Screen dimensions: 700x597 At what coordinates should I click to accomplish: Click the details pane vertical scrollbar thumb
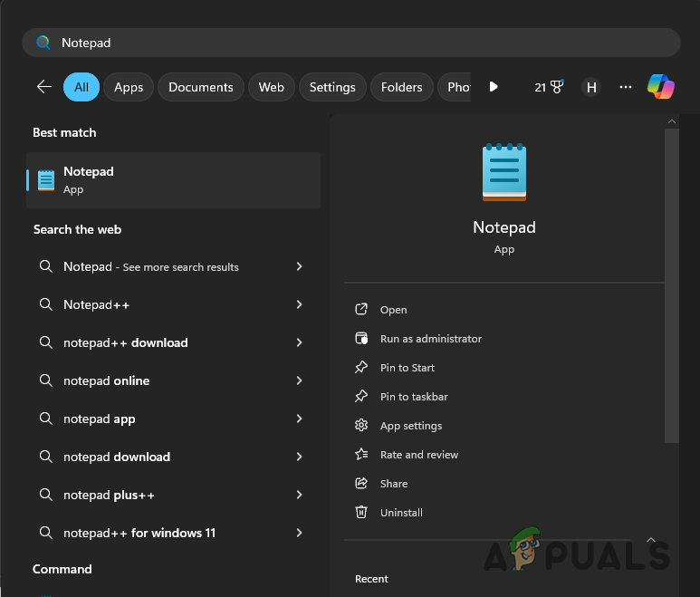(671, 285)
